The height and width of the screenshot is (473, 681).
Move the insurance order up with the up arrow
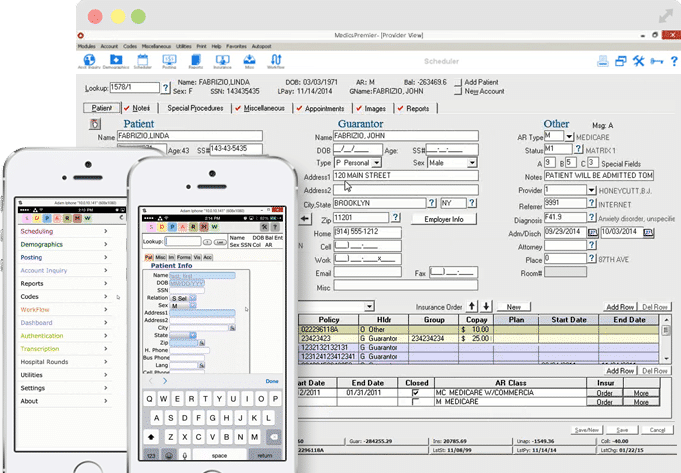[472, 306]
